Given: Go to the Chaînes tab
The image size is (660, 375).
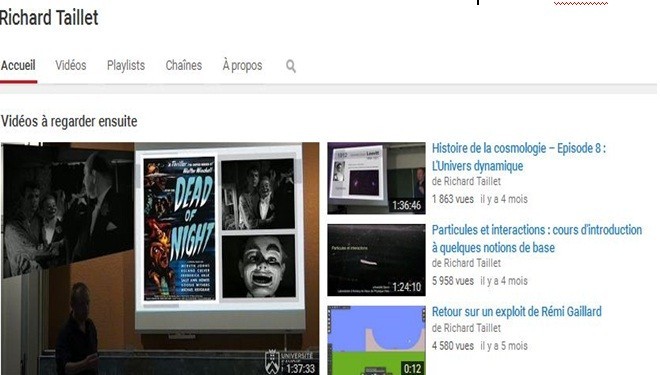Looking at the screenshot, I should pyautogui.click(x=184, y=65).
